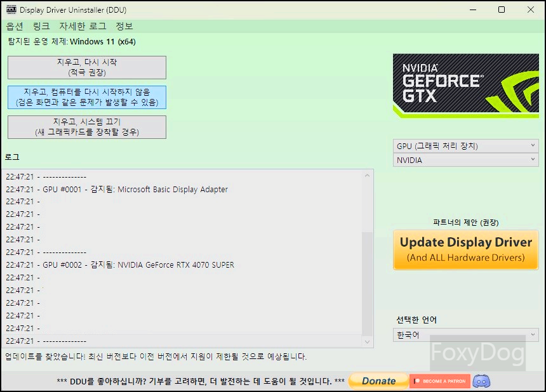This screenshot has height=392, width=546.
Task: Open the 옵션 menu
Action: point(15,27)
